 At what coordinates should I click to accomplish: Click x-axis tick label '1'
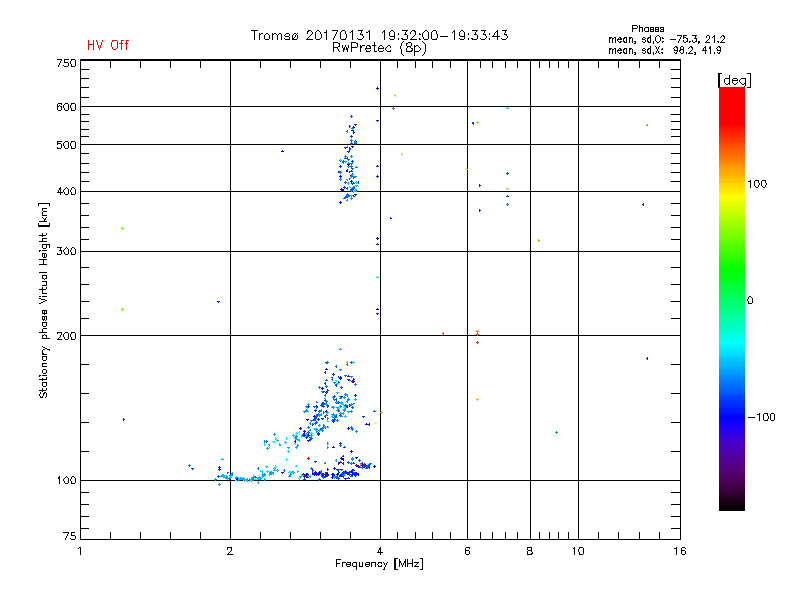(x=80, y=551)
